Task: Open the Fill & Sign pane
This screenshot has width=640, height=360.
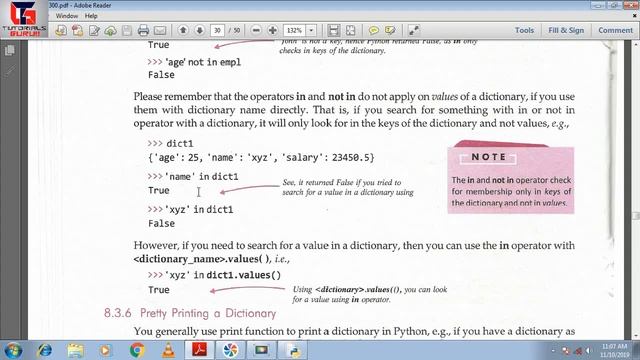Action: click(566, 30)
